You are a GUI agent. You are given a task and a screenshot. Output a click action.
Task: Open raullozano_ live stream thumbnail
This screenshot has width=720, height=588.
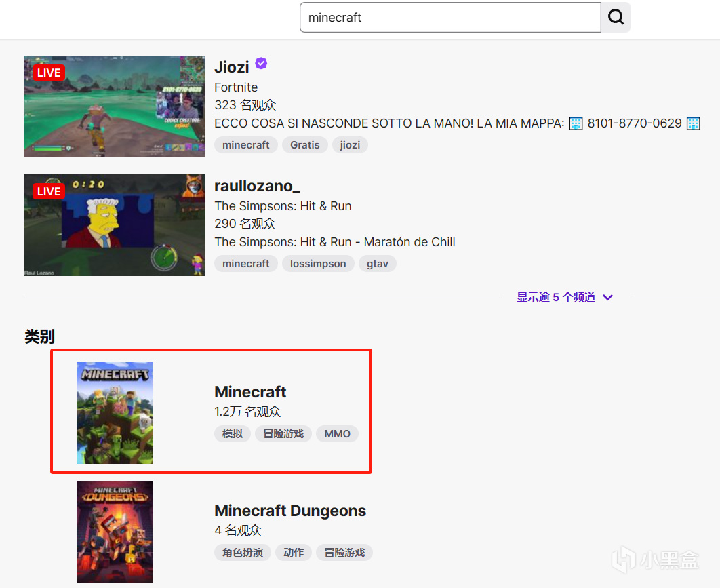pyautogui.click(x=115, y=225)
